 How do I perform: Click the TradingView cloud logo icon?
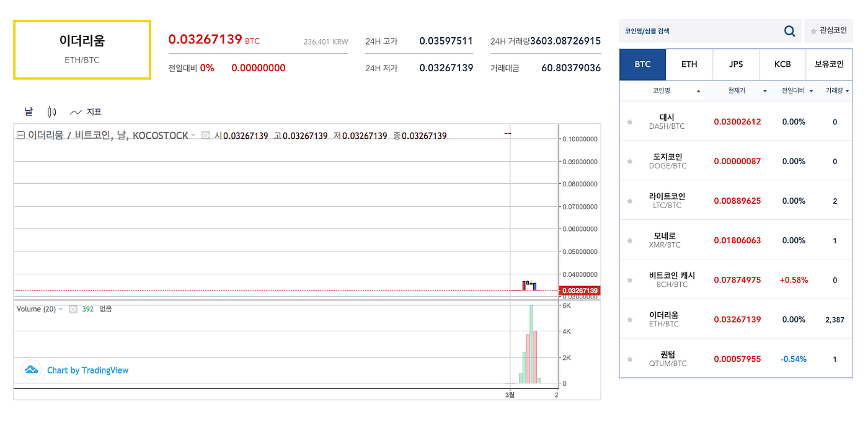point(32,370)
